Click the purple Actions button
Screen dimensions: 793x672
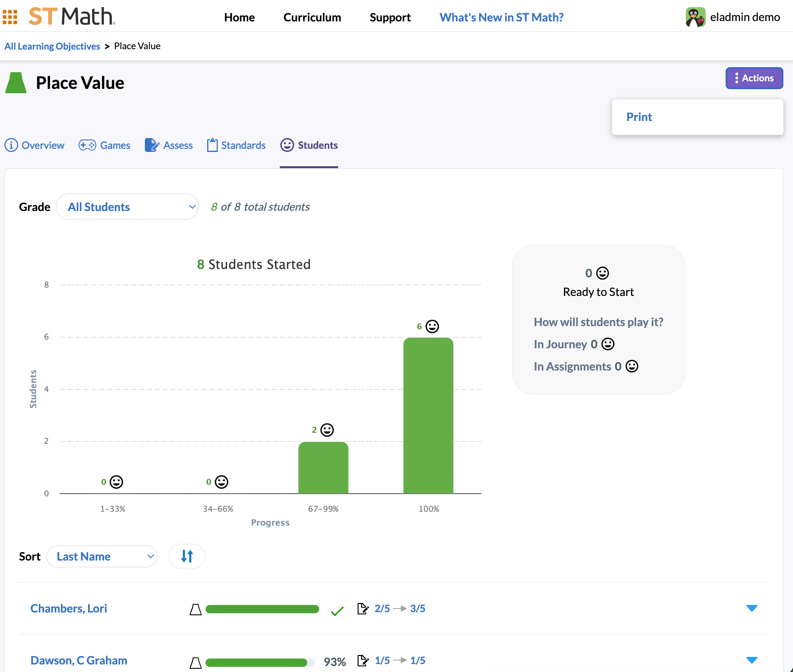tap(754, 78)
